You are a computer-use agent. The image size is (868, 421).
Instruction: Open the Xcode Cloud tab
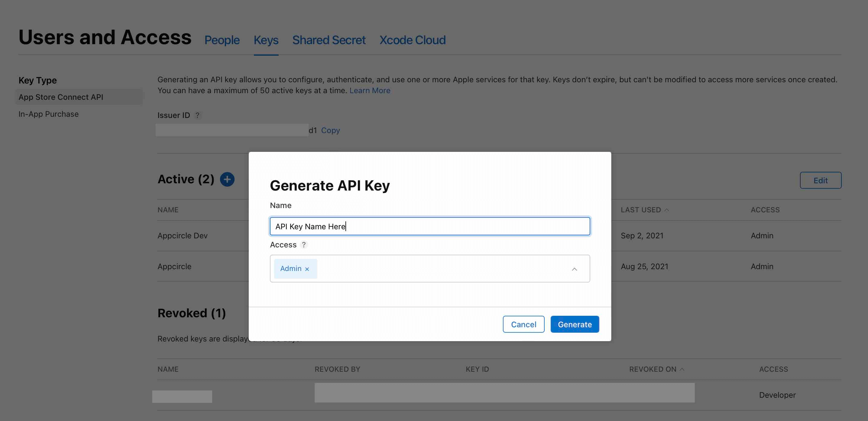point(413,40)
